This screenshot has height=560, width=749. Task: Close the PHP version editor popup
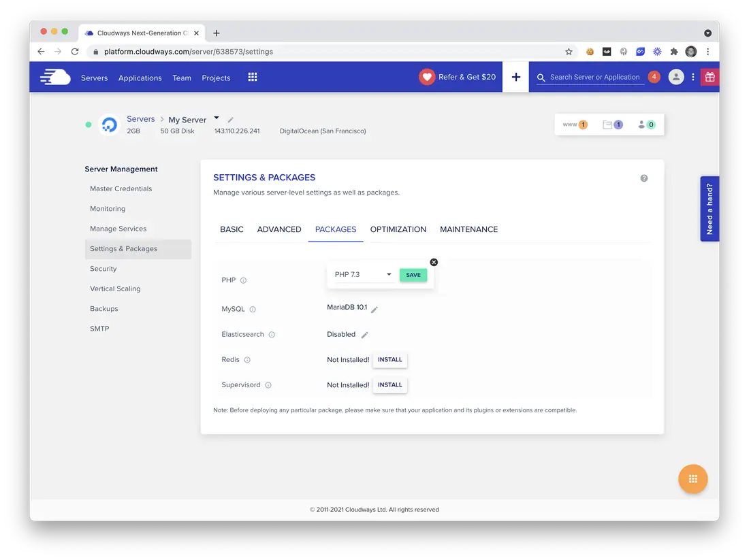point(434,262)
